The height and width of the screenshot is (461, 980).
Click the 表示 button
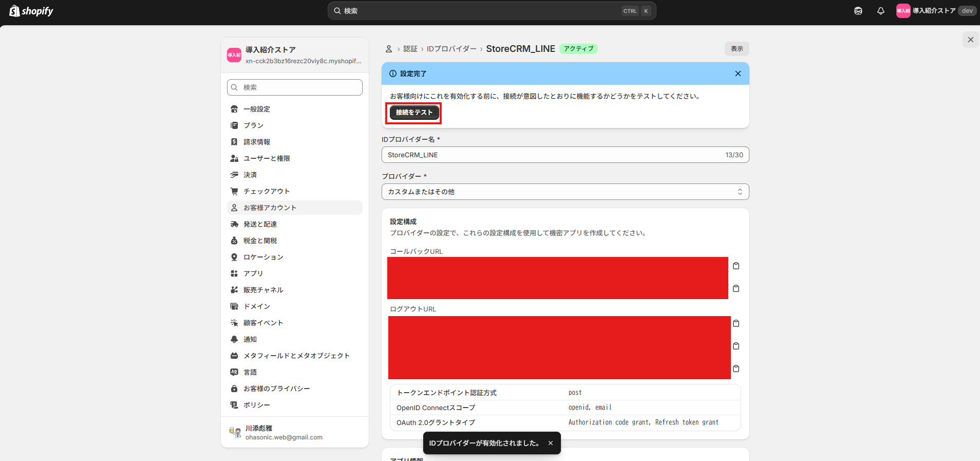coord(737,49)
